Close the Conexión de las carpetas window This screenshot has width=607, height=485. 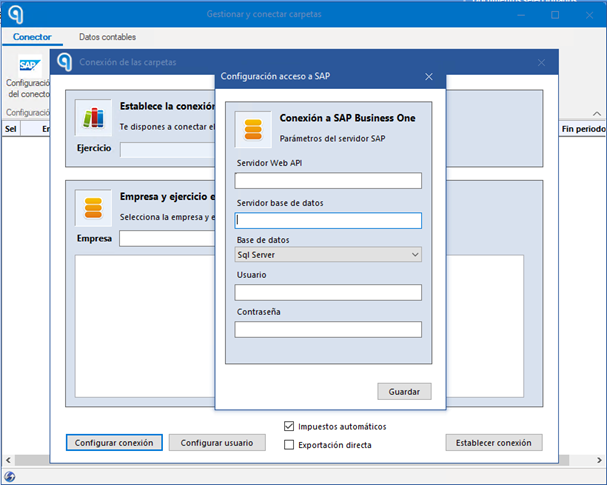tap(543, 62)
